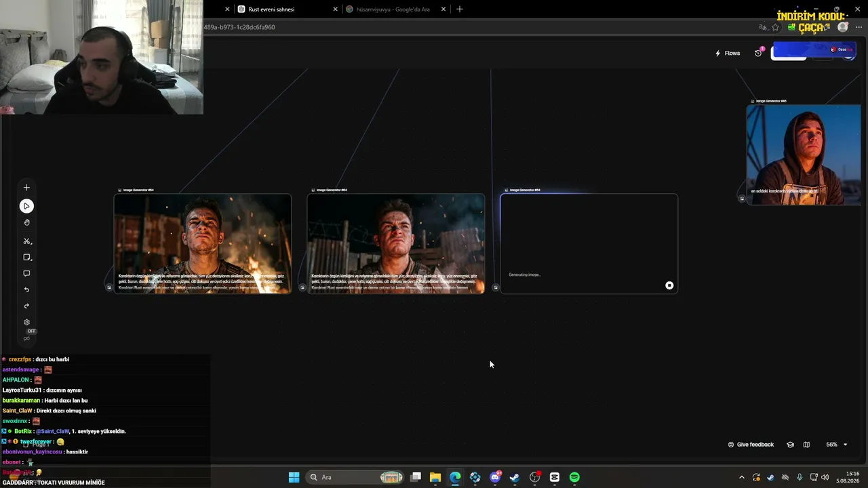Click the hooded image node's input port icon
Screen dimensions: 868x488
coord(742,199)
